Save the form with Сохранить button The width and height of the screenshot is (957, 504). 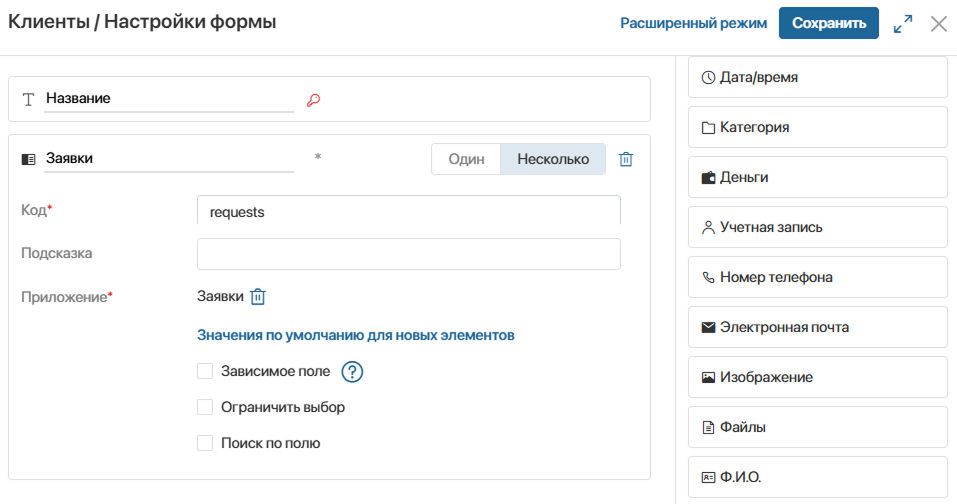tap(829, 23)
